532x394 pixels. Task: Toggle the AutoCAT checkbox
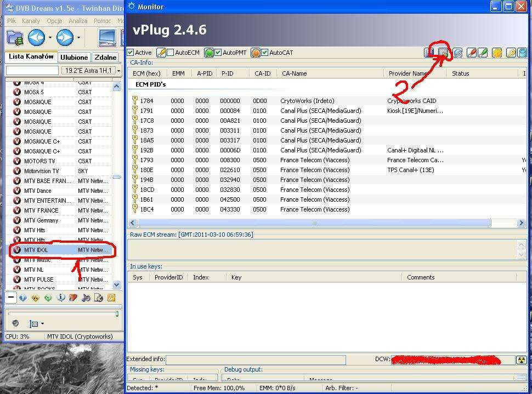point(265,53)
